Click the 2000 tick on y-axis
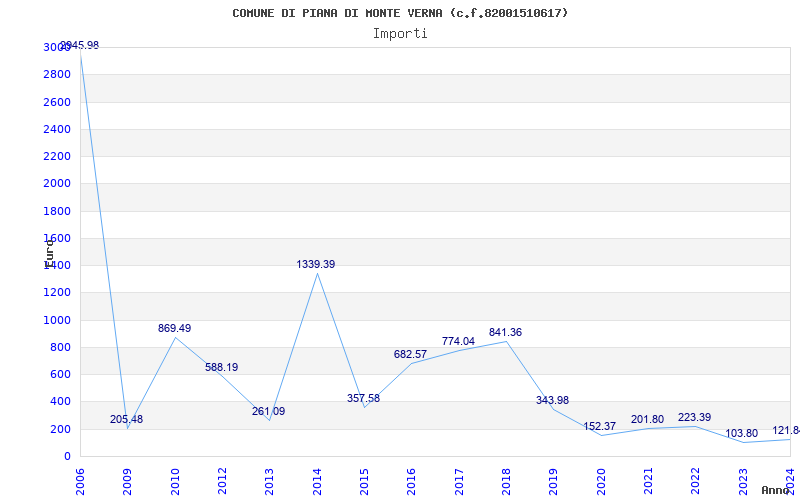The height and width of the screenshot is (500, 800). pos(56,184)
